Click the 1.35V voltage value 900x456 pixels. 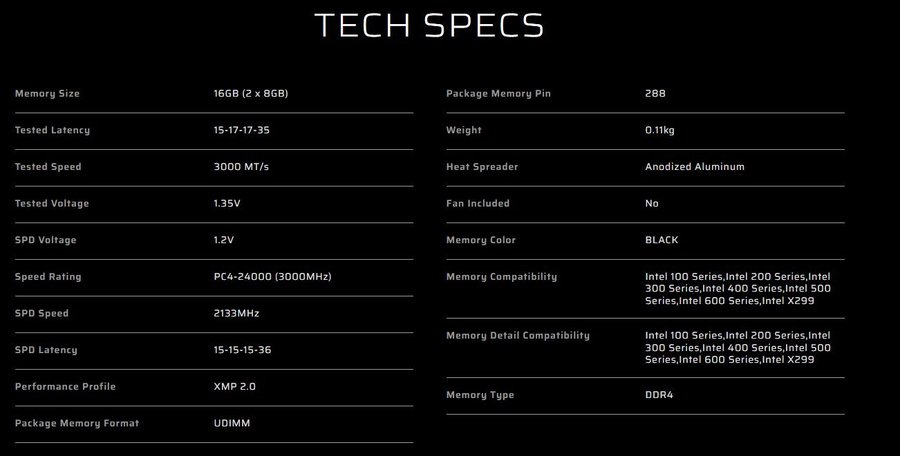point(229,204)
